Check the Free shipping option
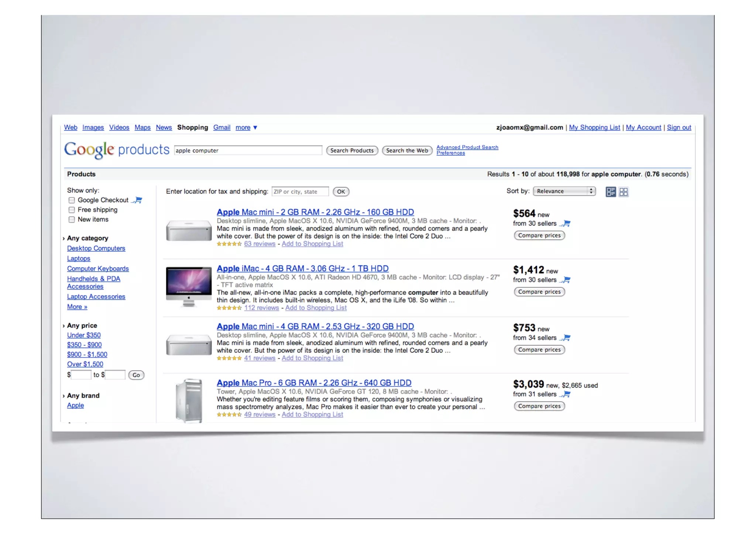 tap(72, 210)
